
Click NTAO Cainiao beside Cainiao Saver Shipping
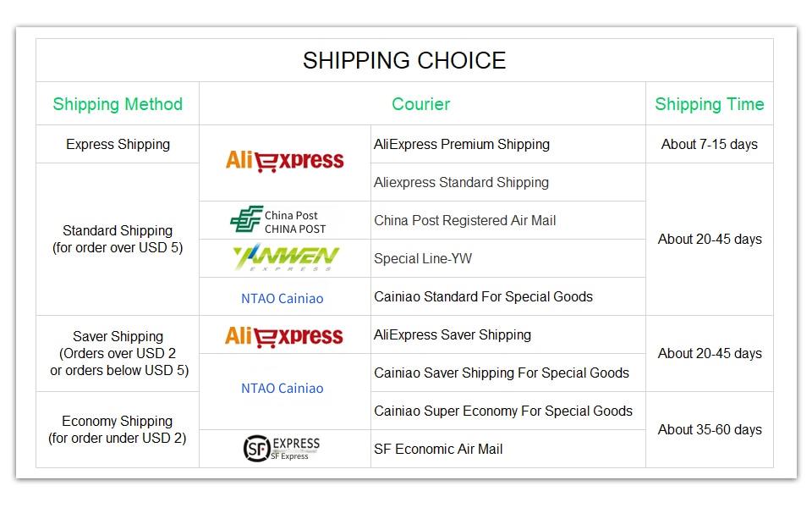(283, 389)
